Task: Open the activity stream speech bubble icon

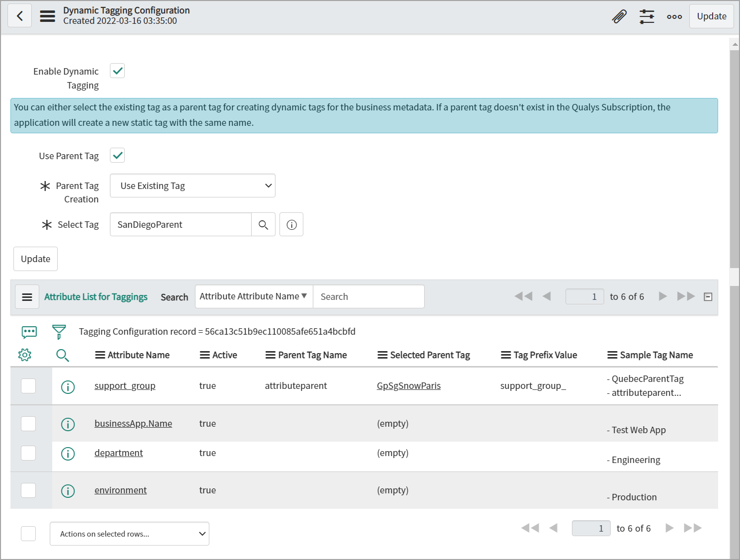Action: [29, 332]
